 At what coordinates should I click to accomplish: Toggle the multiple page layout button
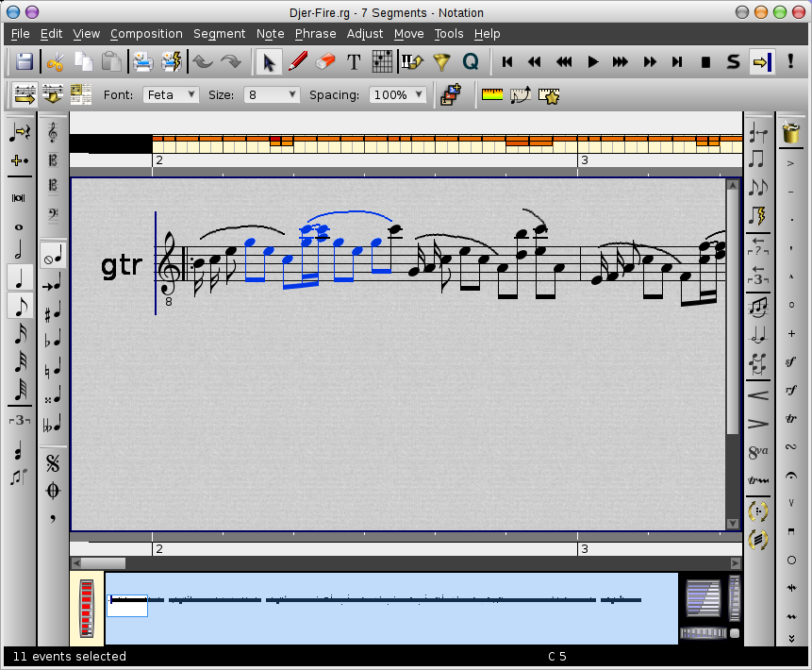(x=80, y=94)
